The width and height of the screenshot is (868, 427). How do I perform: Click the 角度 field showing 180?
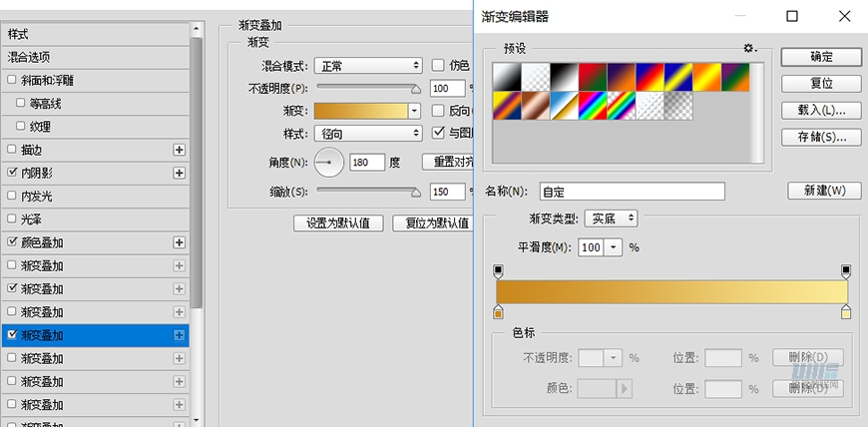(x=367, y=163)
